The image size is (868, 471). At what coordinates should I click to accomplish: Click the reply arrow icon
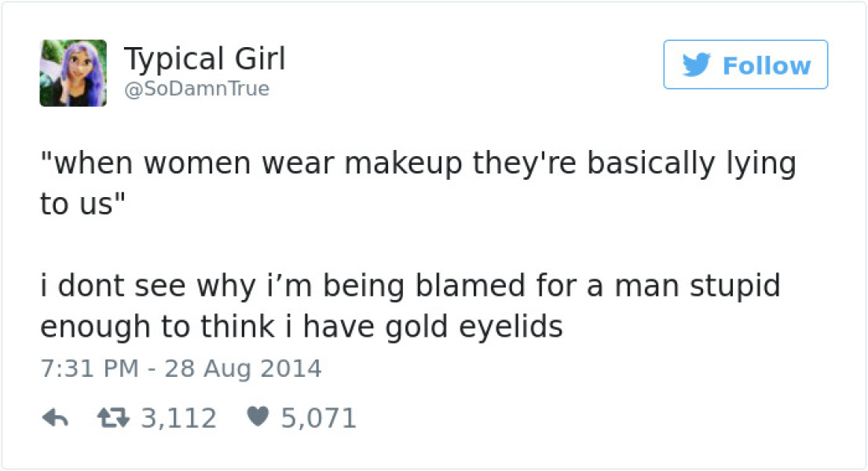tap(53, 418)
